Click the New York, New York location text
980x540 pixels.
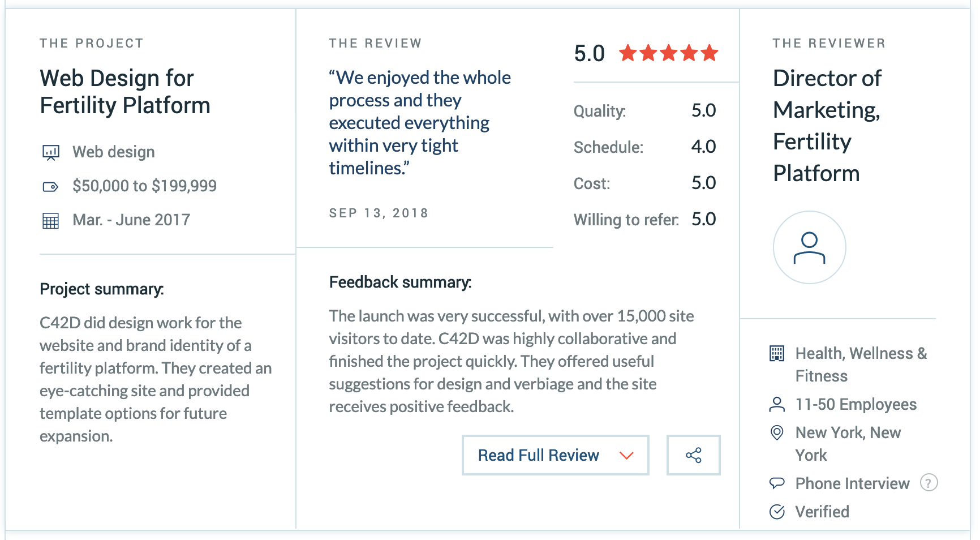(848, 444)
